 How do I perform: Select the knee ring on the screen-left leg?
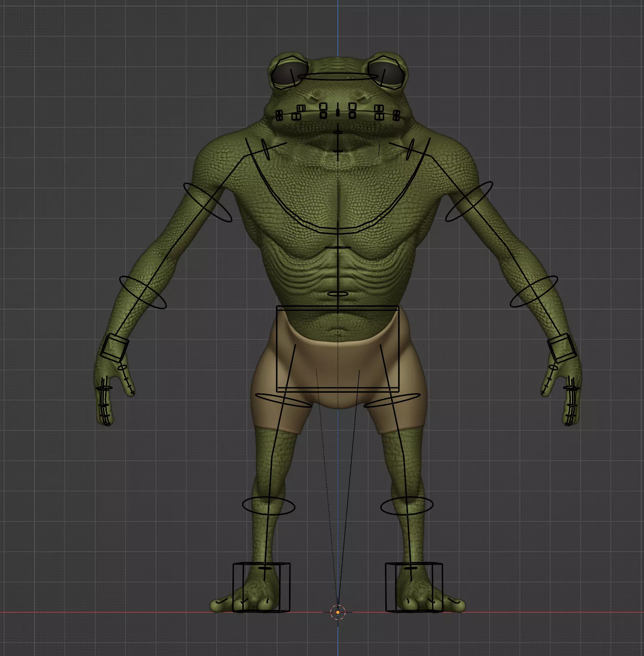click(269, 506)
